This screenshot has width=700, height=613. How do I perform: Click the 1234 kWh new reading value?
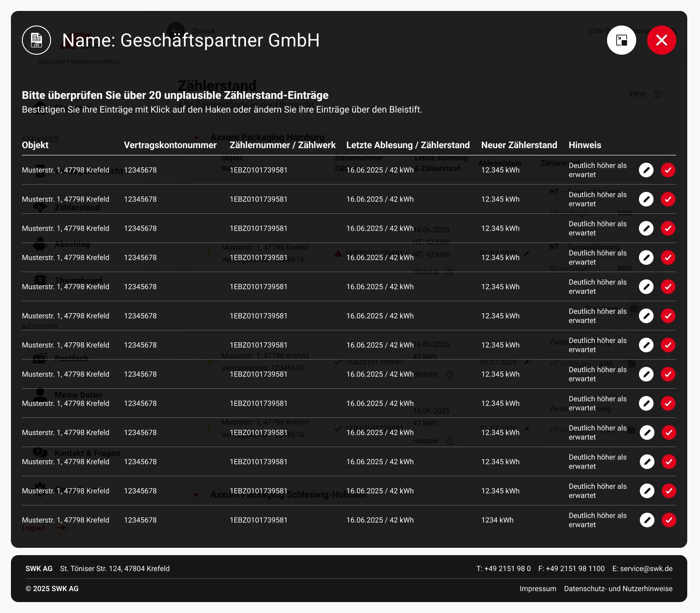click(x=497, y=520)
